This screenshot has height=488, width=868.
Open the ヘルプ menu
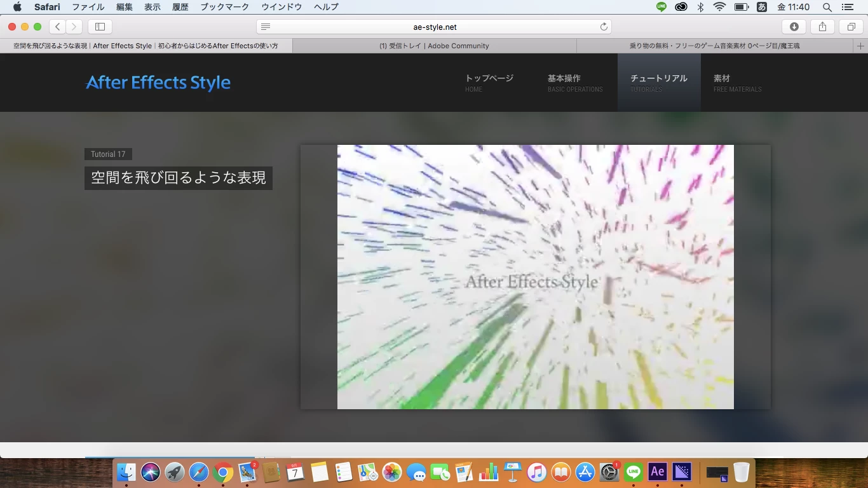tap(326, 7)
